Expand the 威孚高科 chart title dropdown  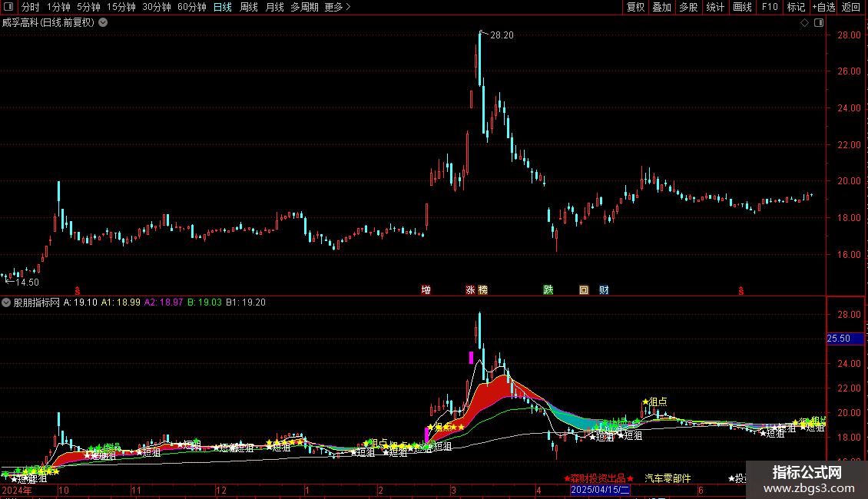(103, 23)
